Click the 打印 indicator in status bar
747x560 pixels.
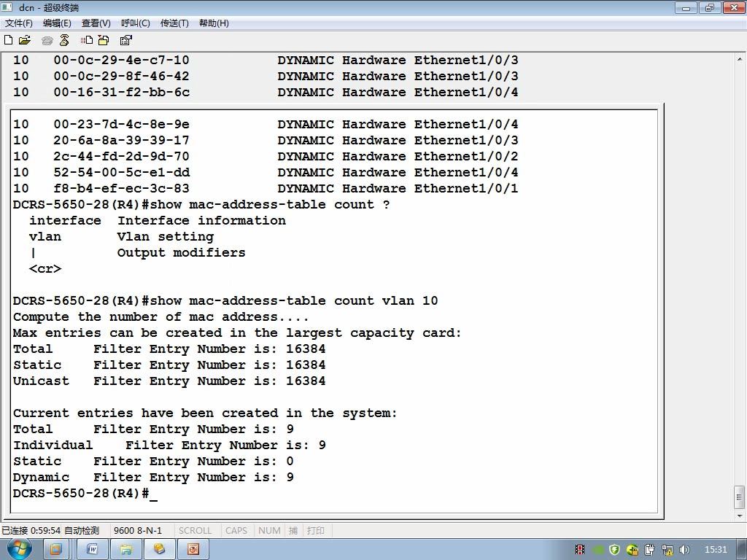click(315, 530)
